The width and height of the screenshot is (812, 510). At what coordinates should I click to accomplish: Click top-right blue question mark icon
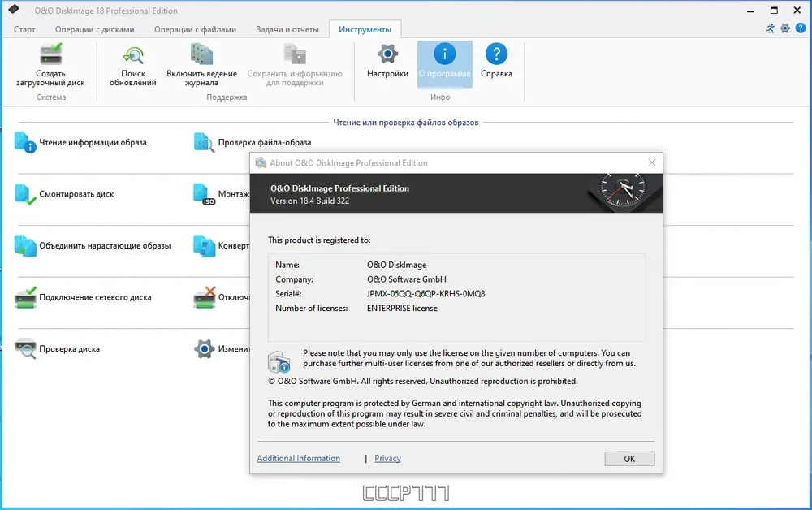click(x=801, y=28)
